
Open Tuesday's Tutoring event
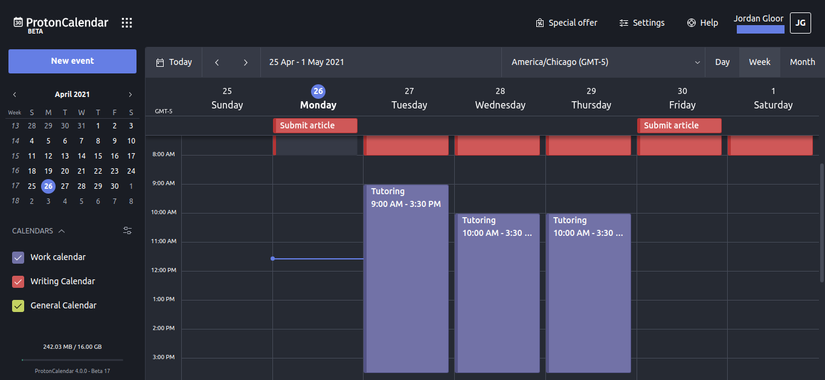[x=406, y=278]
